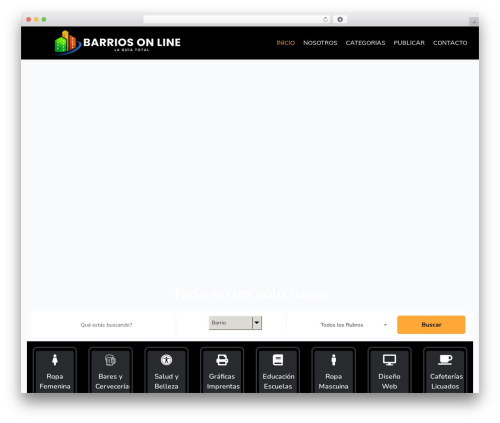
Task: Open the CATEGORIAS menu
Action: coord(365,43)
